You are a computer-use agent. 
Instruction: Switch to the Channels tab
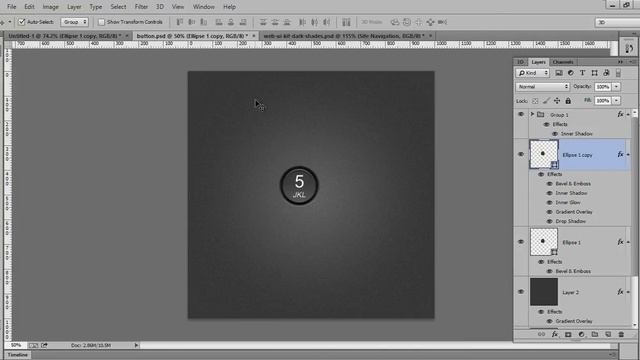(x=563, y=62)
